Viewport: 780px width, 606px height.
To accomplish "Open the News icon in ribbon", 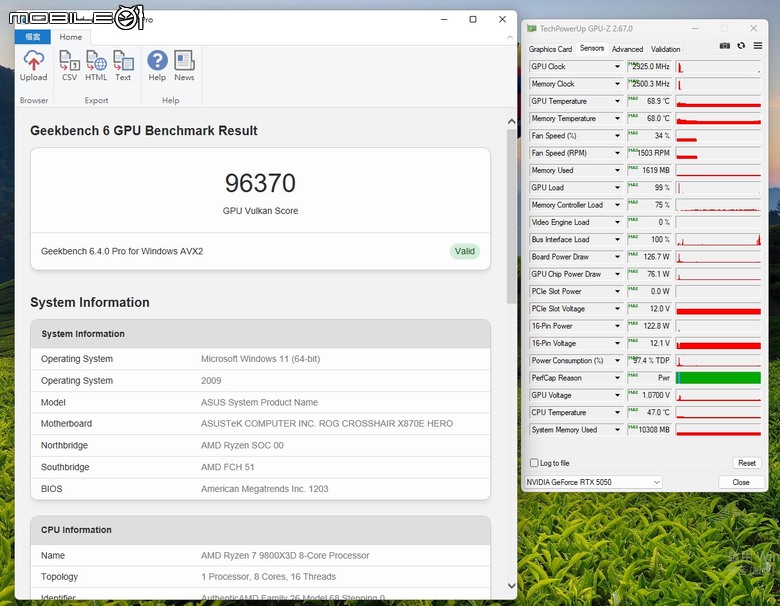I will click(184, 66).
